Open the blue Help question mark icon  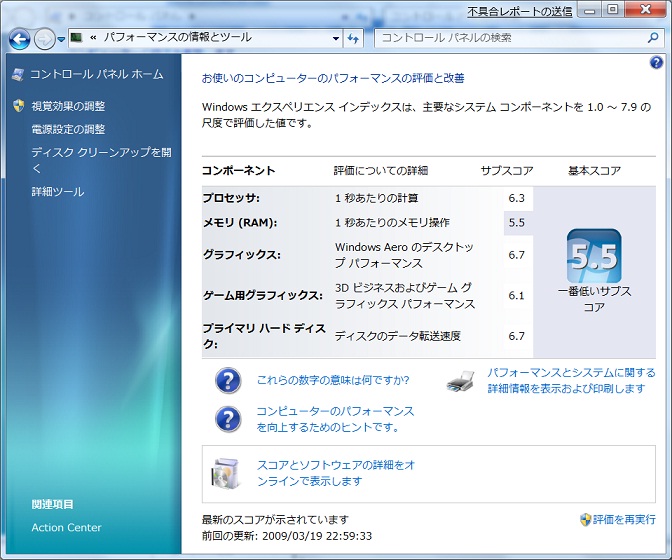[656, 62]
